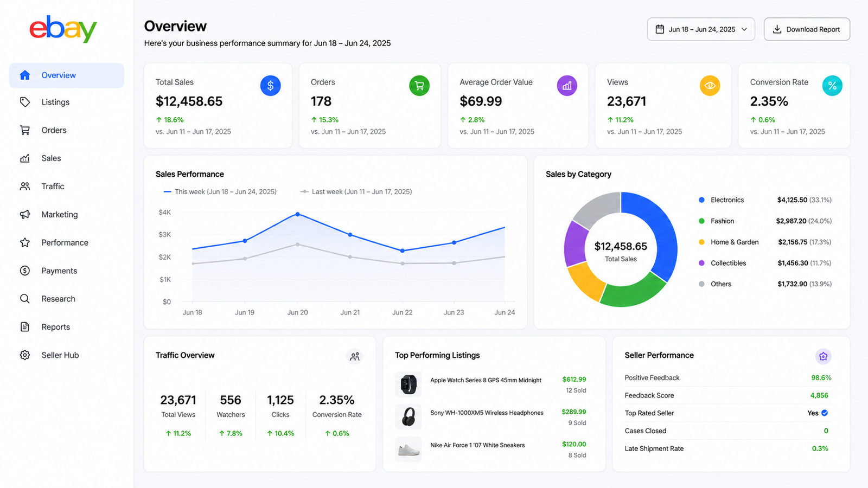The image size is (868, 488).
Task: Click the blue Electronics legend color dot
Action: (x=701, y=200)
